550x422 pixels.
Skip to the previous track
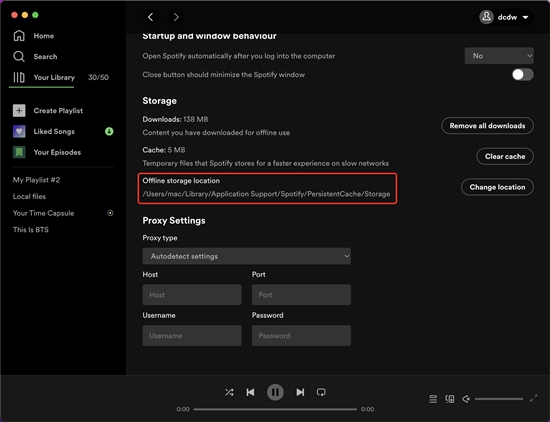250,392
